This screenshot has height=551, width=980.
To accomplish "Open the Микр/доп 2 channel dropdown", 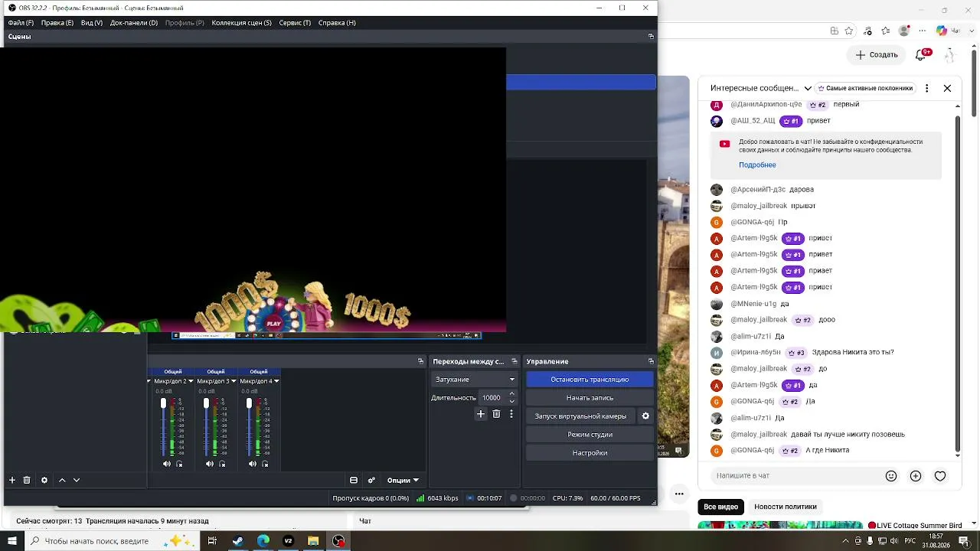I will pos(191,381).
